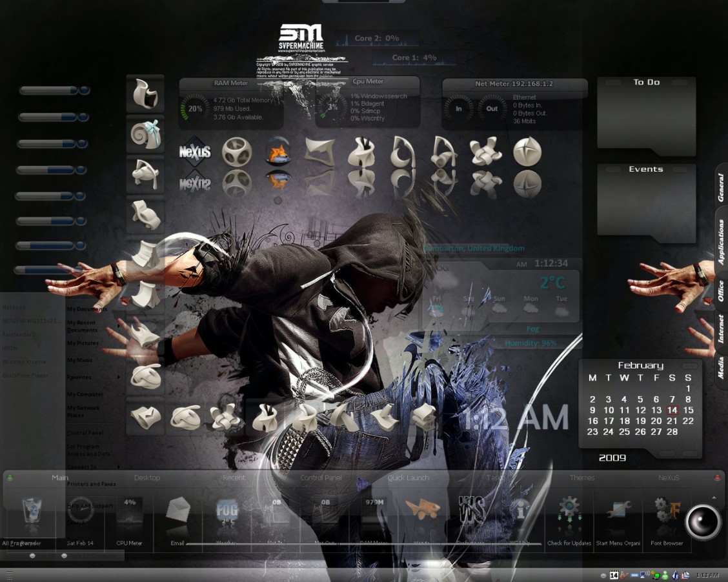Click the Sat Feb 14 clock dock icon
The height and width of the screenshot is (582, 728).
click(x=80, y=510)
